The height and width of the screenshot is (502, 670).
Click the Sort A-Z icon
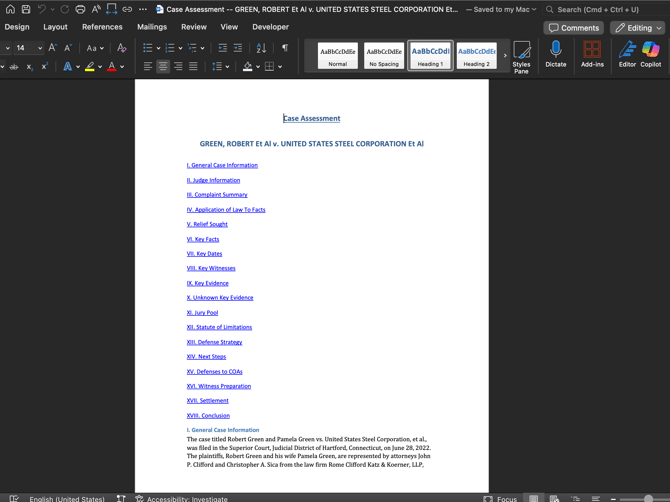coord(261,48)
